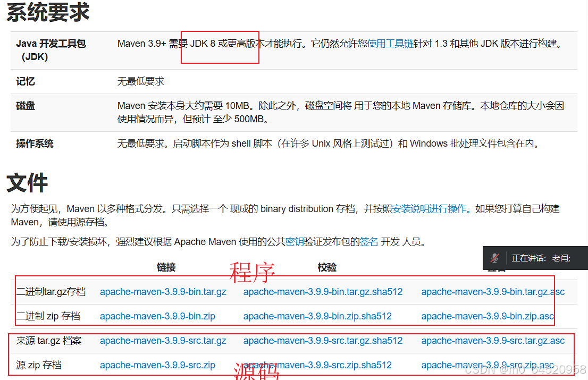Screen dimensions: 588x380
Task: Click the 链接 column header
Action: pos(166,267)
